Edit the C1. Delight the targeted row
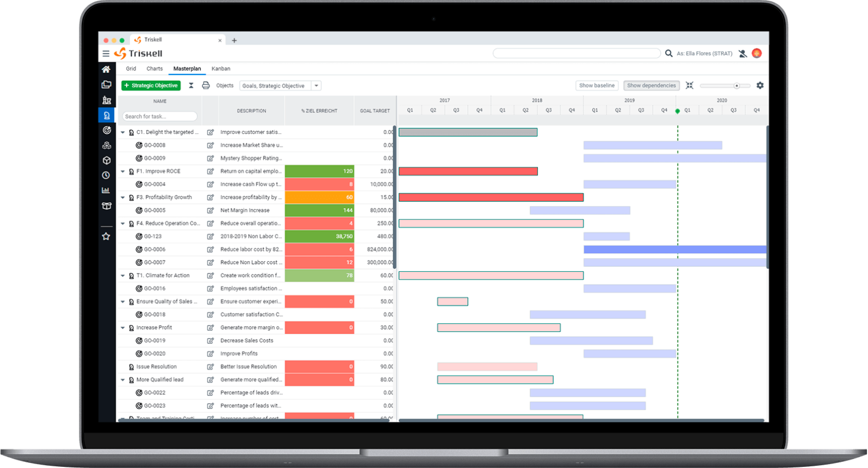This screenshot has width=868, height=468. tap(210, 132)
